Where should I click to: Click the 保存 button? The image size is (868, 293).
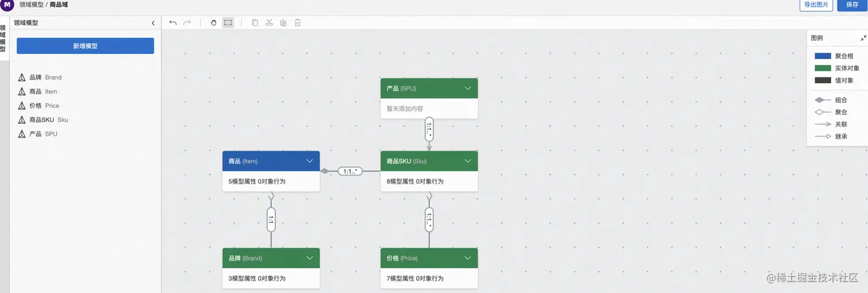852,5
